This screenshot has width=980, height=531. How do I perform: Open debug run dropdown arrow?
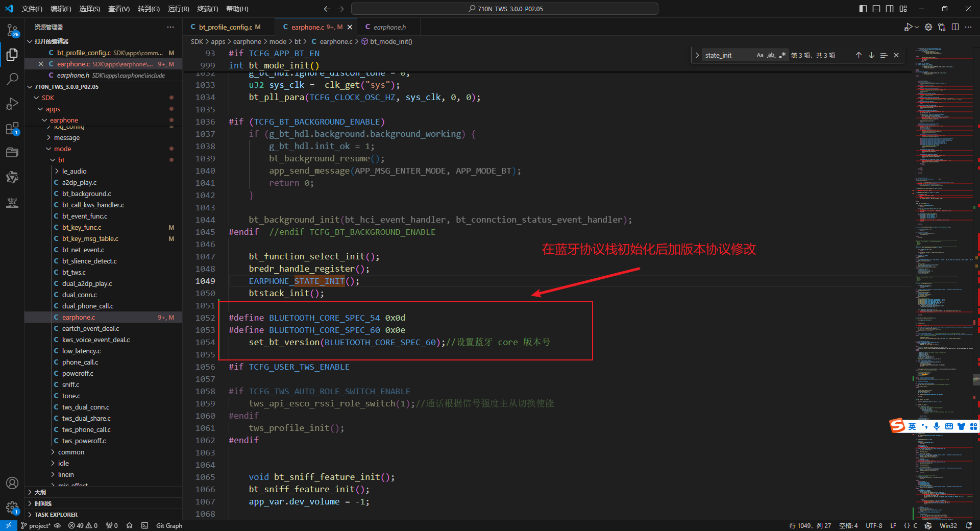pos(917,27)
